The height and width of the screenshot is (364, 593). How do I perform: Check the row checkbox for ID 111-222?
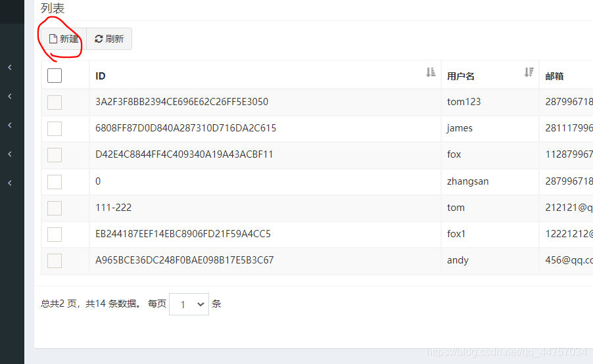coord(55,208)
